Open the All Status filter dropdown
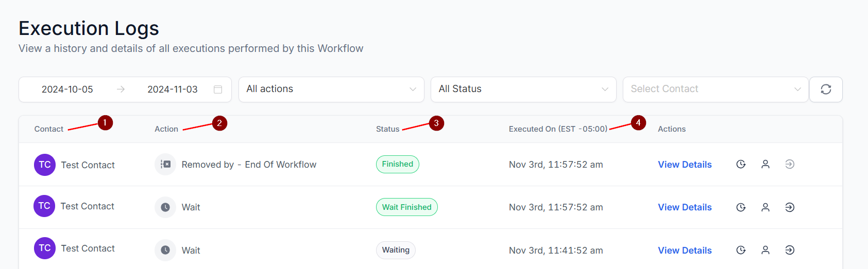868x269 pixels. 523,89
